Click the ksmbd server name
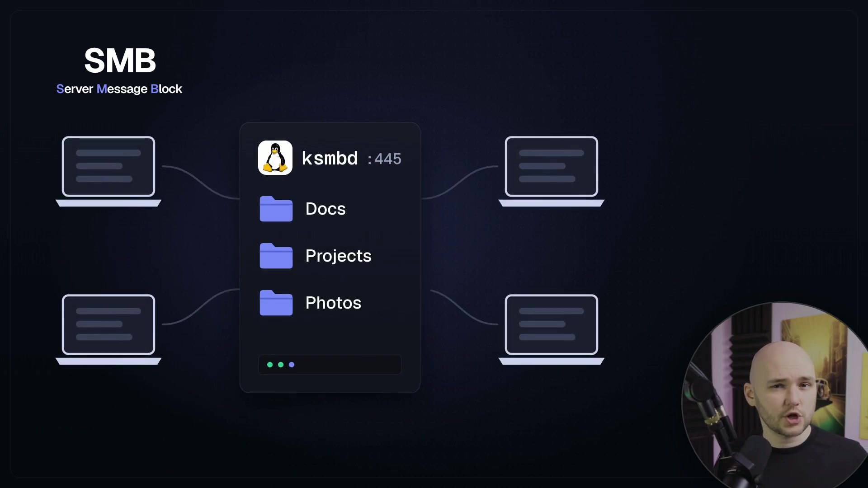Viewport: 868px width, 488px height. coord(330,159)
